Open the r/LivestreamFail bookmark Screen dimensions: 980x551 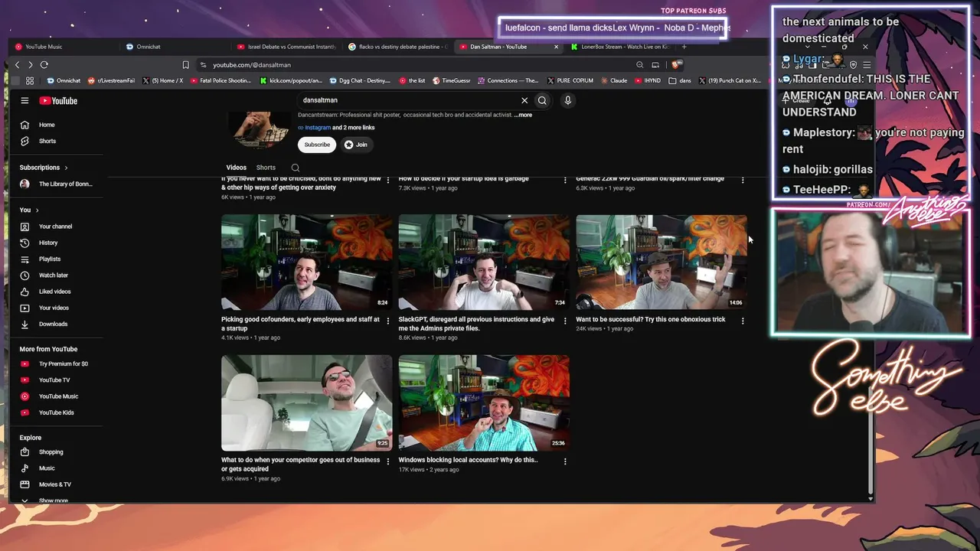click(x=112, y=80)
